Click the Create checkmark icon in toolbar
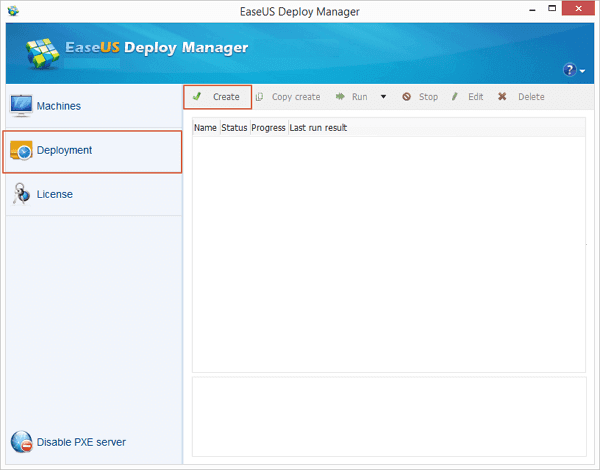 (198, 97)
